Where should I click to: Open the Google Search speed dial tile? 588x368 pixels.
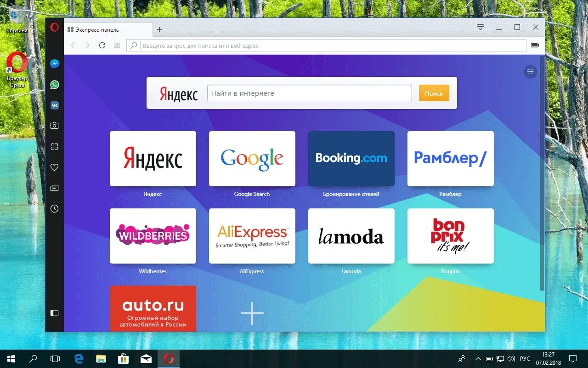click(x=252, y=159)
